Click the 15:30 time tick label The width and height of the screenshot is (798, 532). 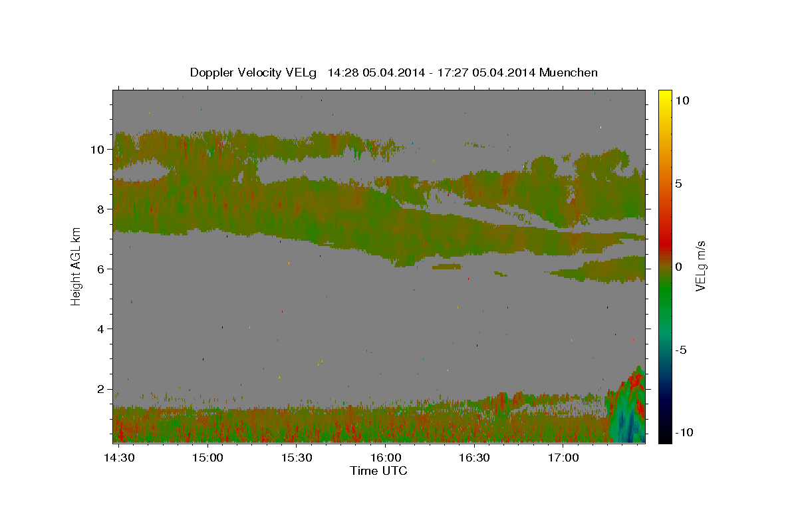click(x=297, y=458)
